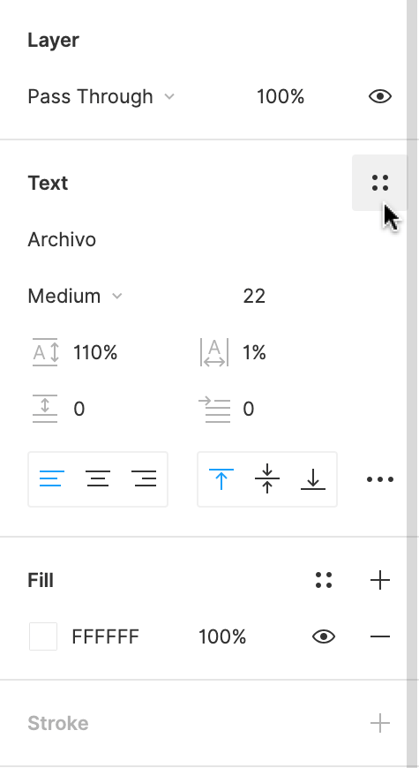
Task: Click the white fill color swatch
Action: 43,637
